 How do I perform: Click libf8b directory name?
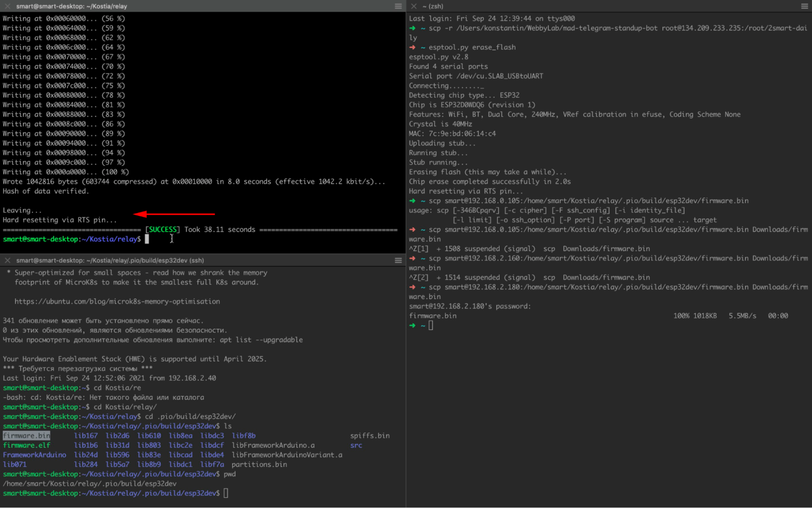244,435
